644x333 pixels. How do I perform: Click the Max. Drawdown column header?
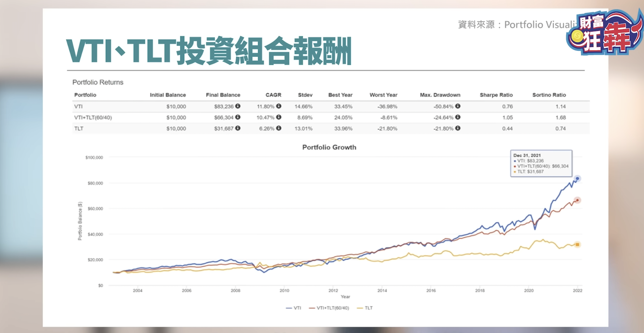pyautogui.click(x=440, y=95)
